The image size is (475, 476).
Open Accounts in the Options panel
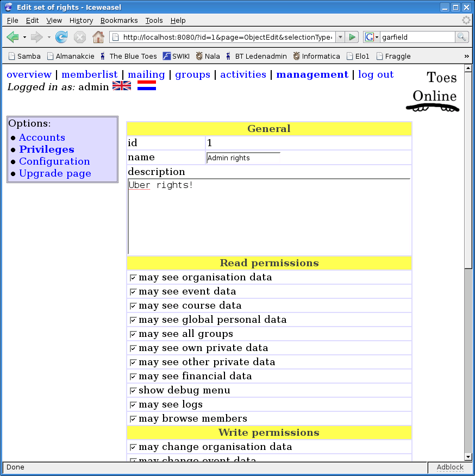point(42,137)
